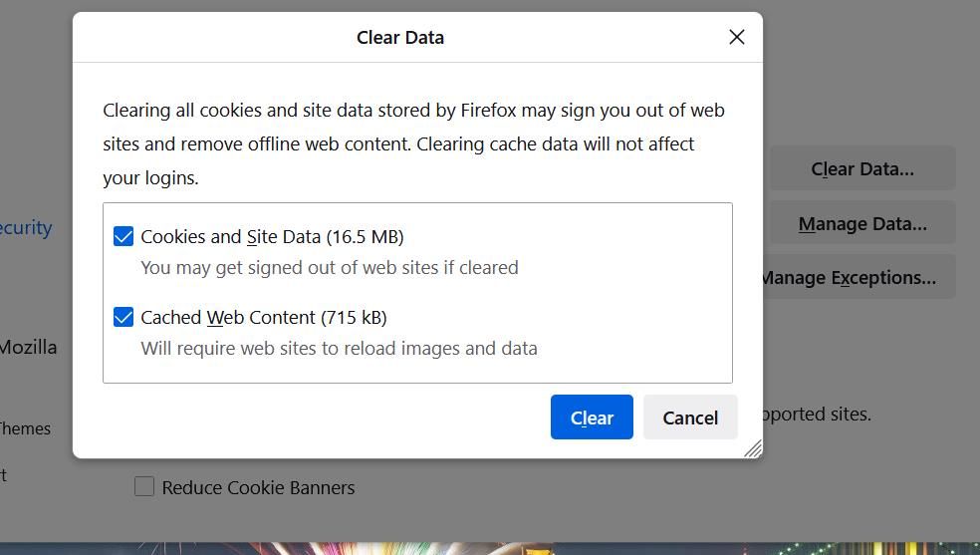Select the Privacy & Security sidebar item

(x=26, y=227)
